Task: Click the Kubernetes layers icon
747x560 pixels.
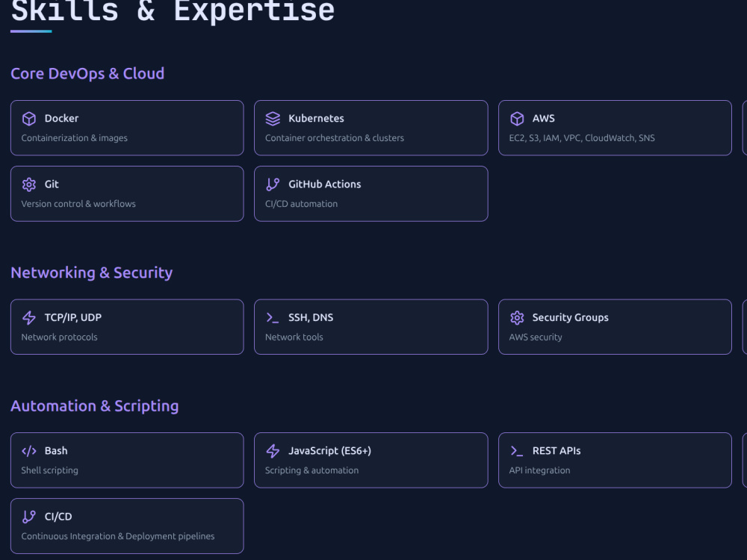Action: pos(273,119)
